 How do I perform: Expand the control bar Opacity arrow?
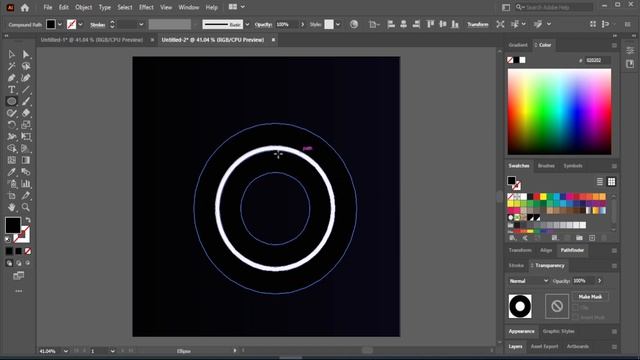(x=302, y=24)
